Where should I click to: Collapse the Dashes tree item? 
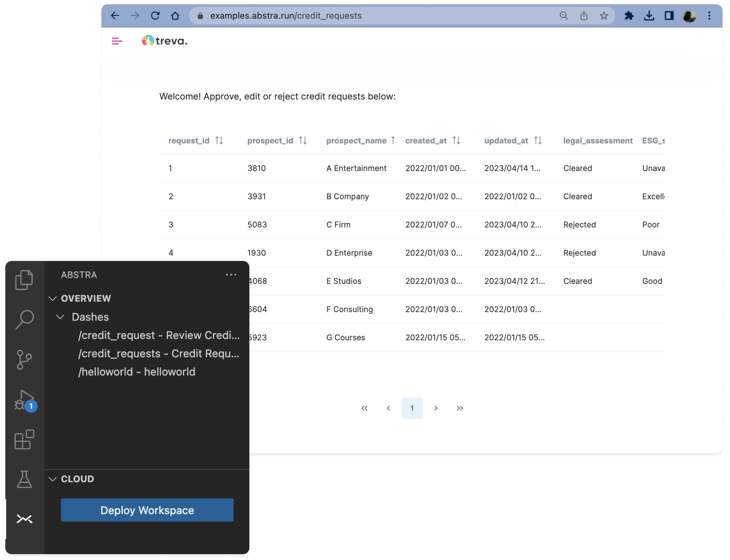pos(61,317)
